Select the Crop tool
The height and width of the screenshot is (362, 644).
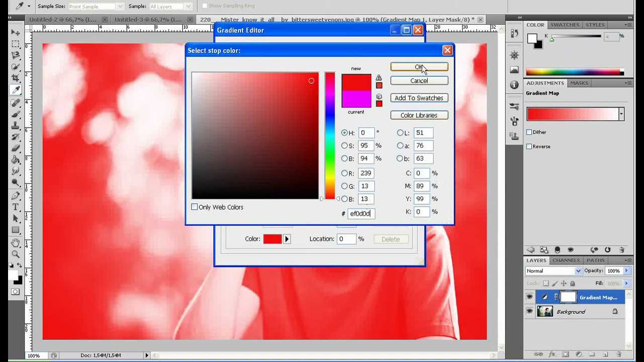tap(16, 78)
